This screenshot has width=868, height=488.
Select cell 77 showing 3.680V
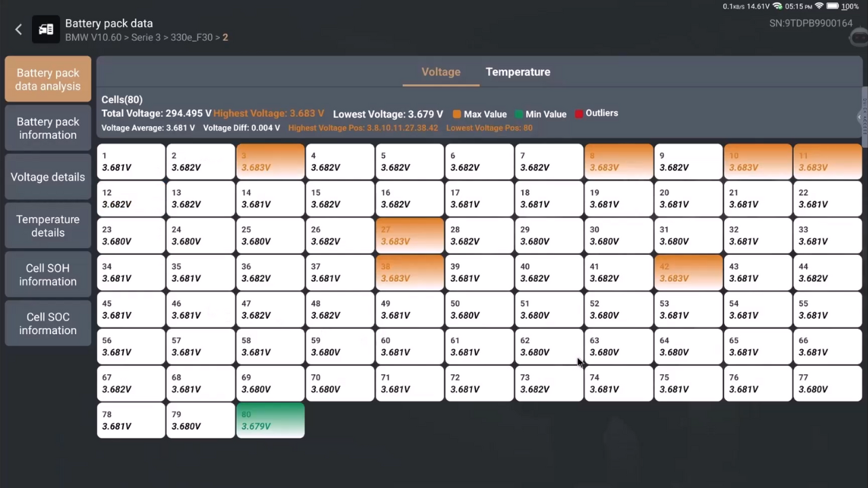tap(828, 383)
